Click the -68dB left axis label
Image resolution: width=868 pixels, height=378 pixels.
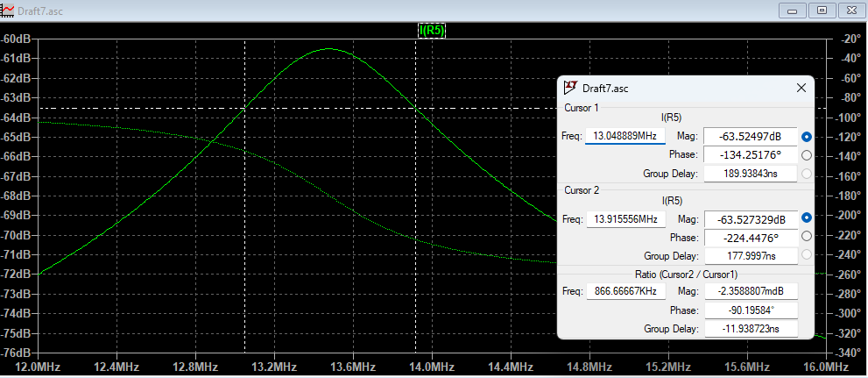(16, 196)
